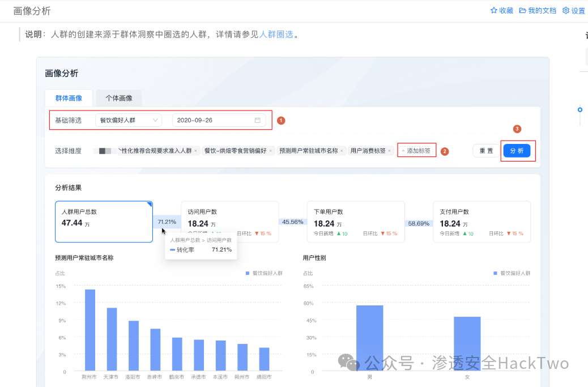Click the 58.69% conversion rate label

coord(419,223)
